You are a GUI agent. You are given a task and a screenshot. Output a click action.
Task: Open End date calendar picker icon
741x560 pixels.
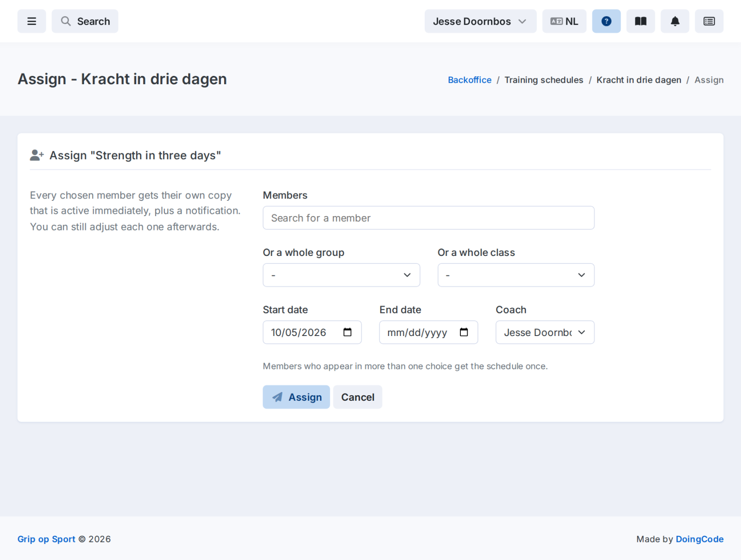click(x=464, y=332)
